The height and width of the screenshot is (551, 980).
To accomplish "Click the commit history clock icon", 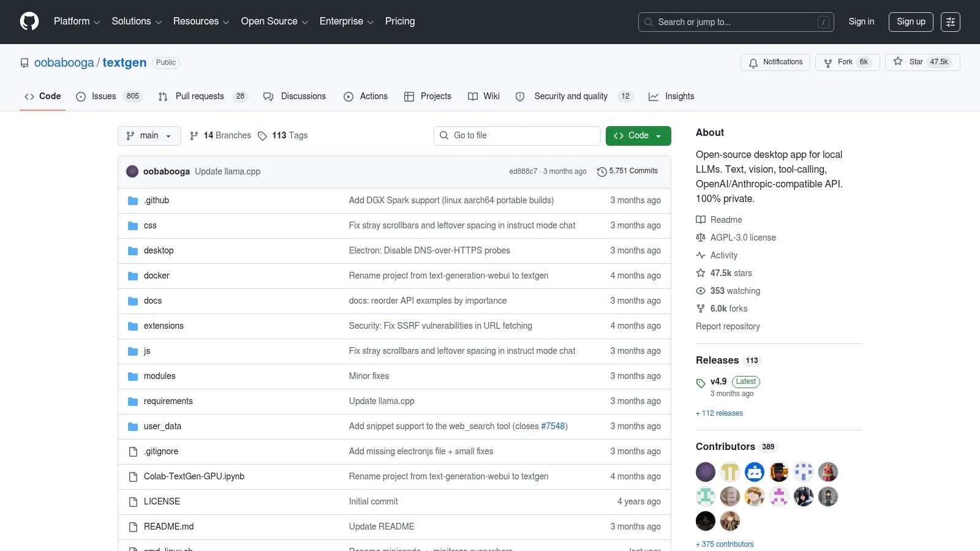I will [601, 172].
